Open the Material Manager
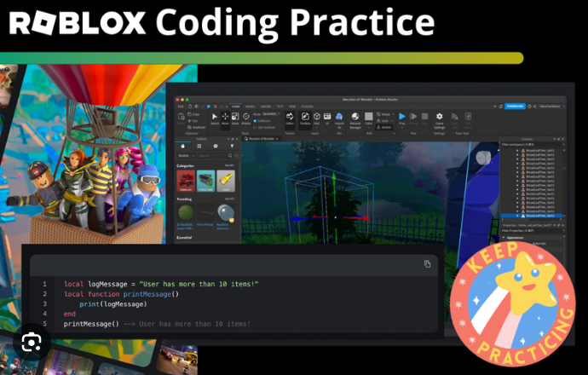 pyautogui.click(x=355, y=121)
